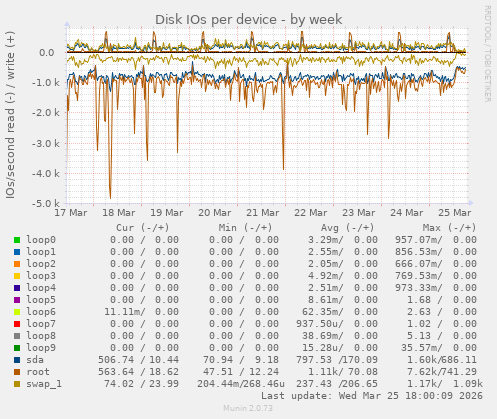Click the 23 Mar x-axis label
This screenshot has width=497, height=419.
[x=359, y=213]
